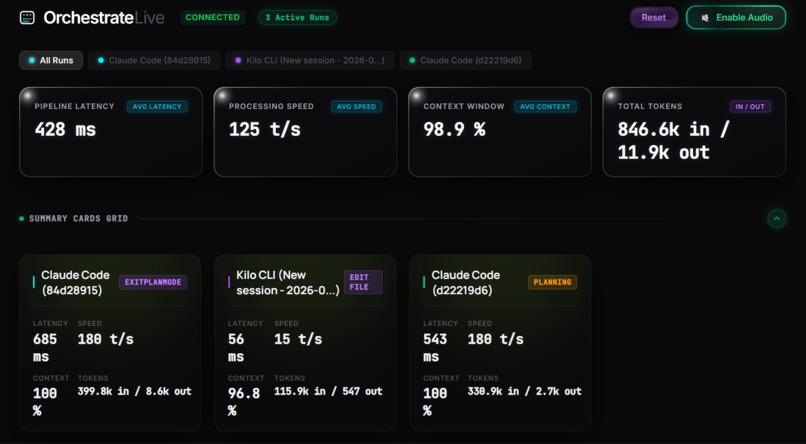The width and height of the screenshot is (806, 444).
Task: Open the Processing Speed metric card
Action: pyautogui.click(x=305, y=132)
